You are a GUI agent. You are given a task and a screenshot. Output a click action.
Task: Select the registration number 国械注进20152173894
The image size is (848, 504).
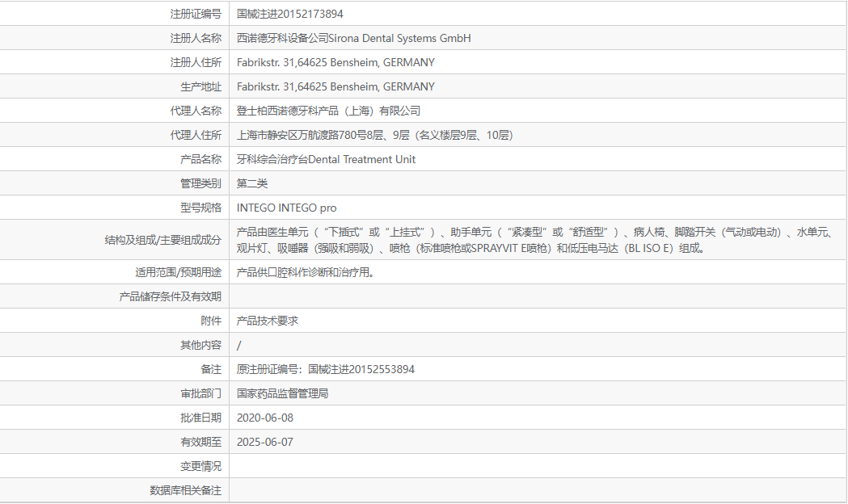tap(290, 14)
